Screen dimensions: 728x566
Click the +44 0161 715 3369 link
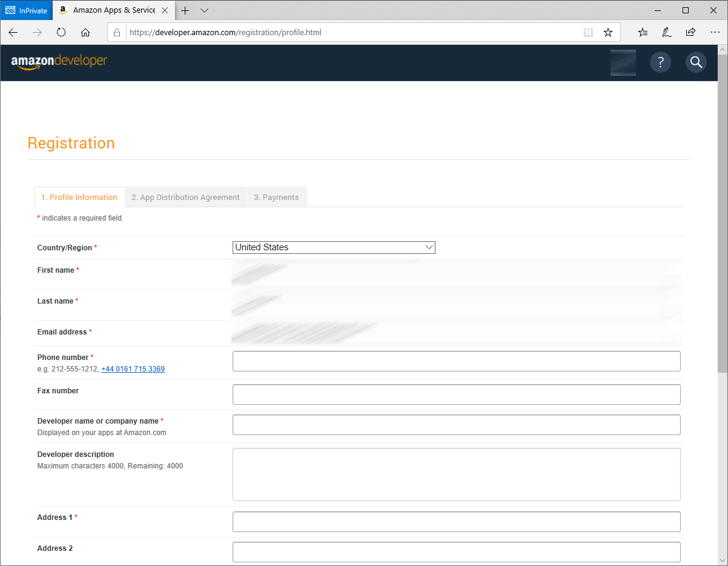coord(133,369)
